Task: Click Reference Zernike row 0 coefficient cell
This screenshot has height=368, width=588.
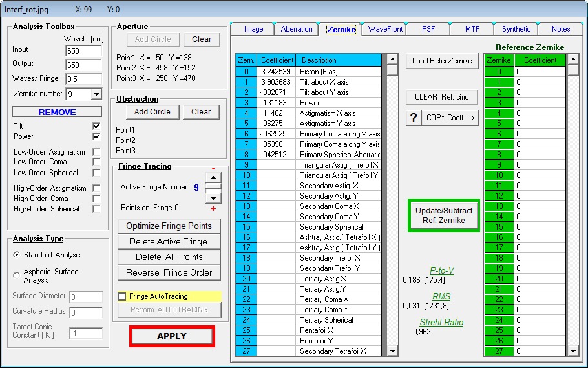Action: coord(540,72)
